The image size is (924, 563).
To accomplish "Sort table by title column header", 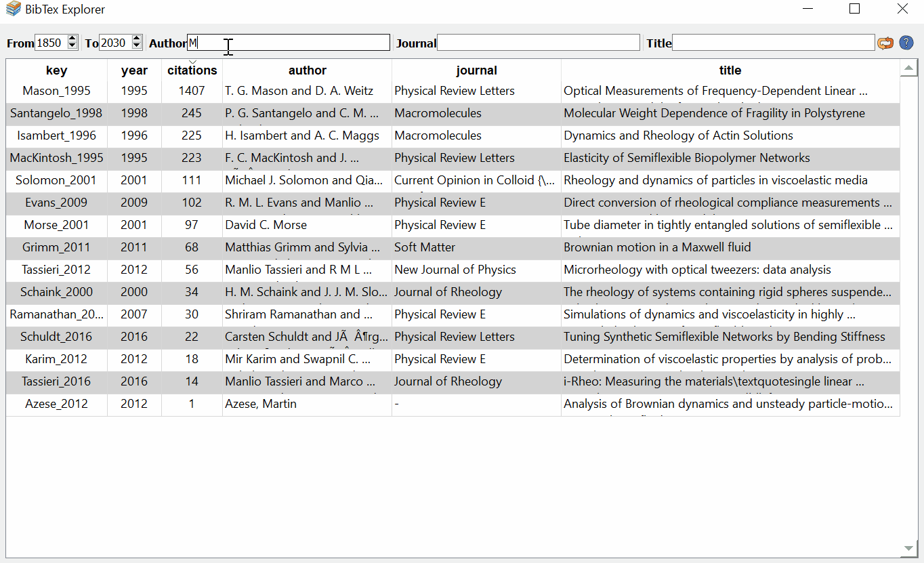I will (x=730, y=70).
